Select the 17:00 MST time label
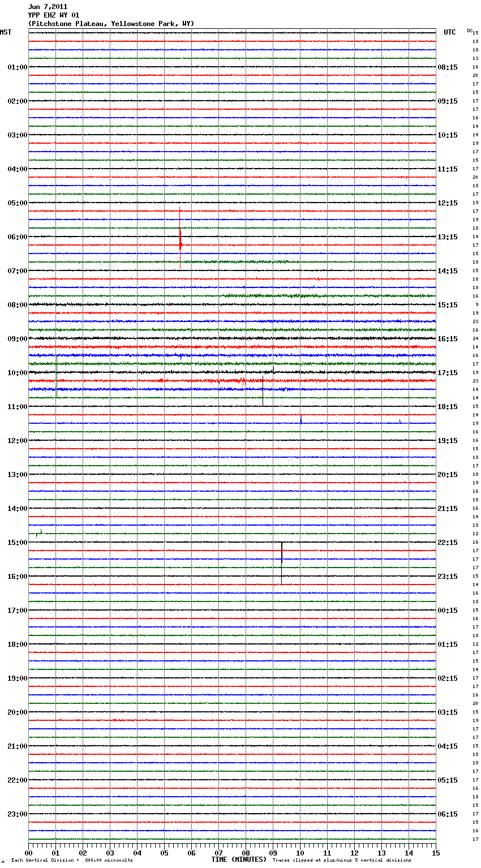The image size is (481, 868). coord(18,611)
